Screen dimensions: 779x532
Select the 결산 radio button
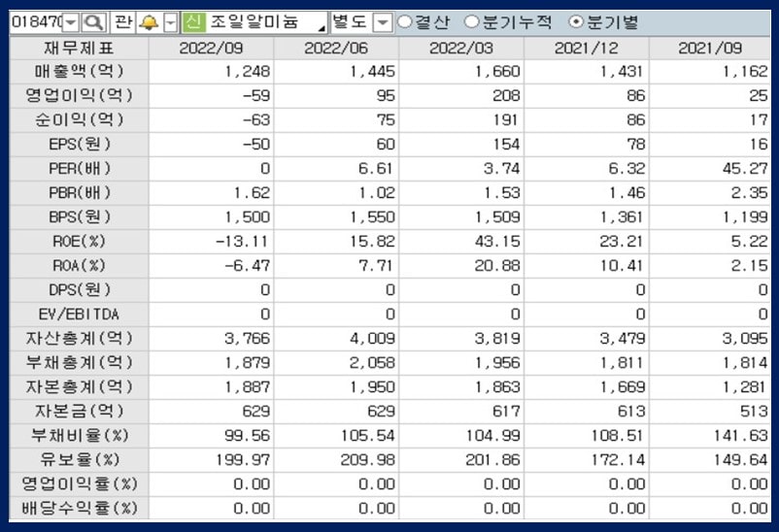tap(405, 22)
